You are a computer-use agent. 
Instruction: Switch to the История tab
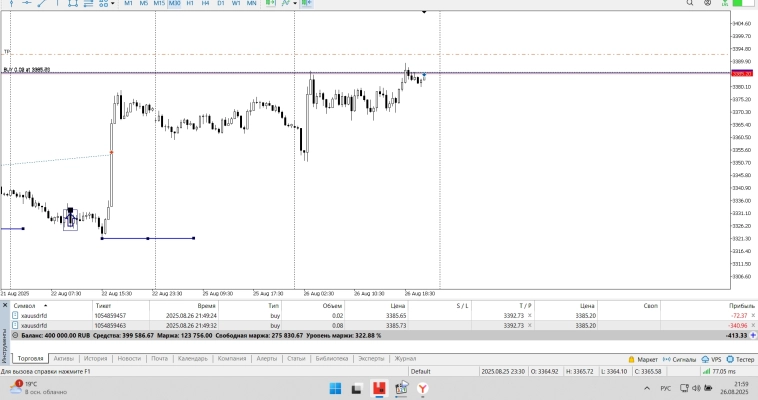[x=95, y=358]
